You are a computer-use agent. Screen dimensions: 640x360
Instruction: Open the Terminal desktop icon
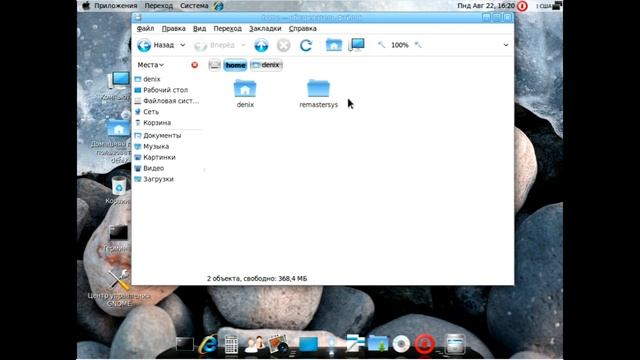point(118,233)
